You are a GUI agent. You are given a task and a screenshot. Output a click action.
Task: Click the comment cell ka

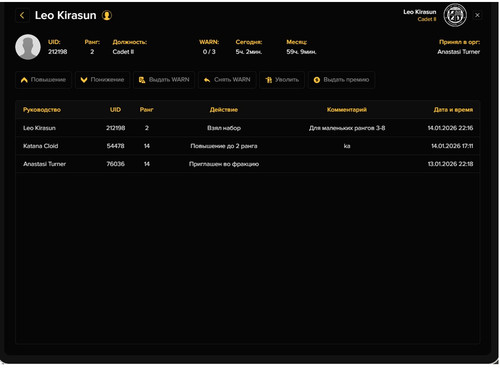(347, 146)
